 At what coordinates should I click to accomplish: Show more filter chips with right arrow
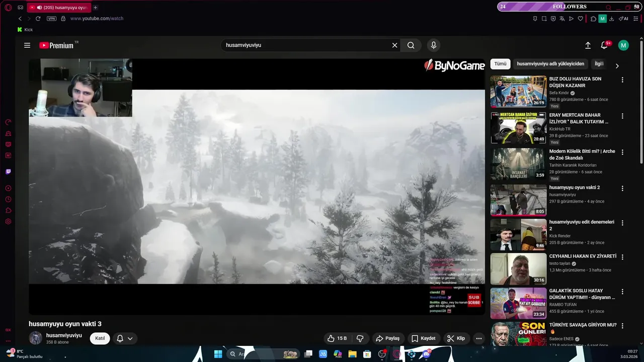click(617, 66)
